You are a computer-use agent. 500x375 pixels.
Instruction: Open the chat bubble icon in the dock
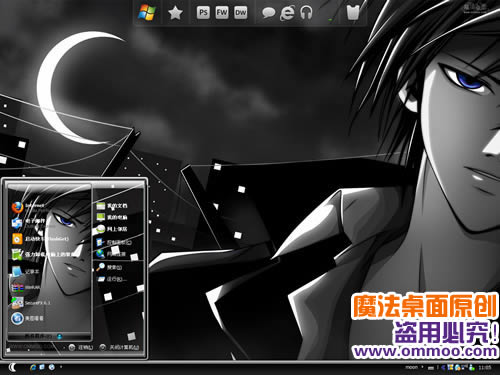[x=268, y=13]
